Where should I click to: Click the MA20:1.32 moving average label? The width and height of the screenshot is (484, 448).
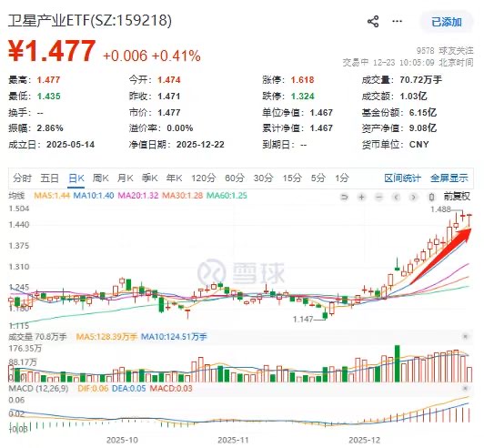click(x=138, y=196)
